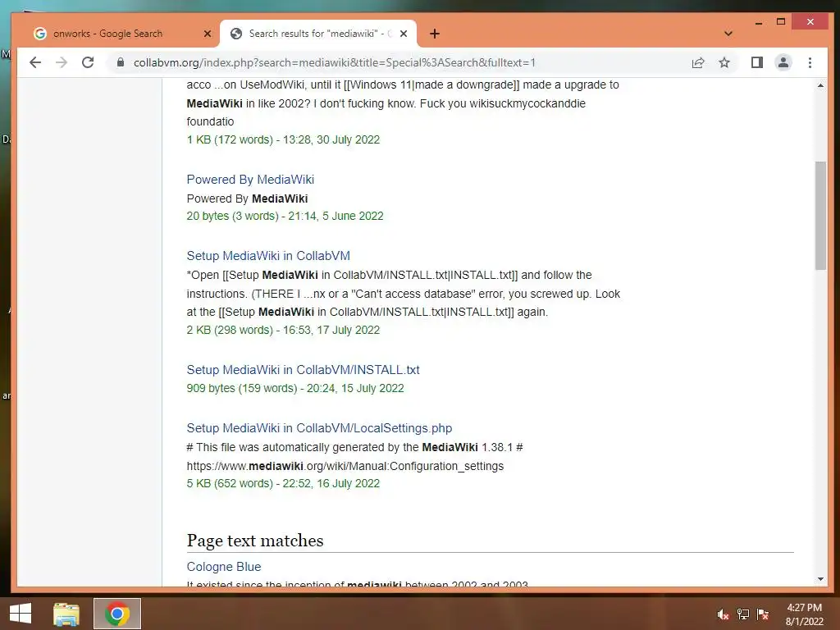Screen dimensions: 840x630
Task: Click the vertical scrollbar thumb
Action: point(820,216)
